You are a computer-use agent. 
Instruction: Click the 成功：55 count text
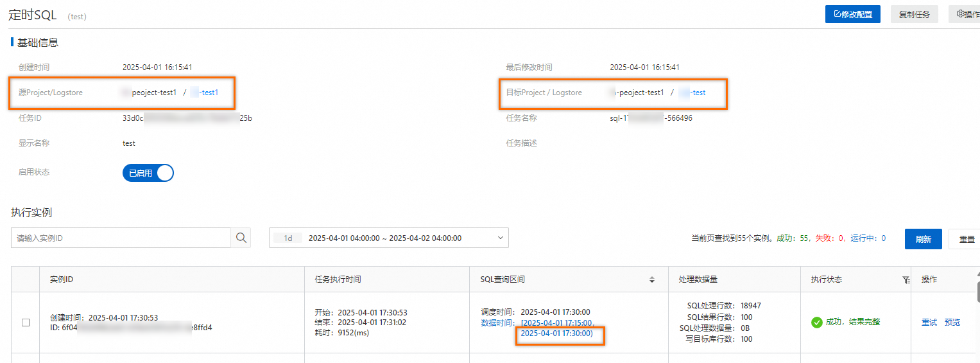click(x=793, y=238)
